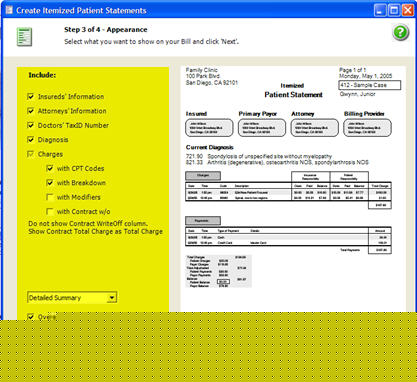Enable with Contract w/o option
The image size is (417, 382).
coord(50,211)
